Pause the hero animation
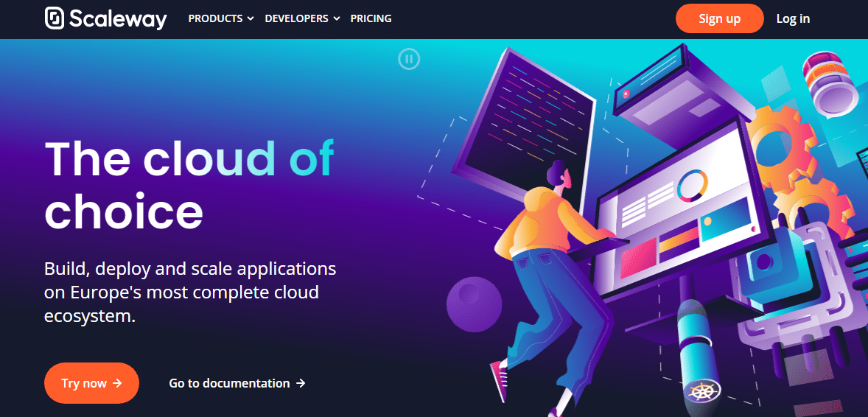Viewport: 868px width, 417px height. (409, 59)
